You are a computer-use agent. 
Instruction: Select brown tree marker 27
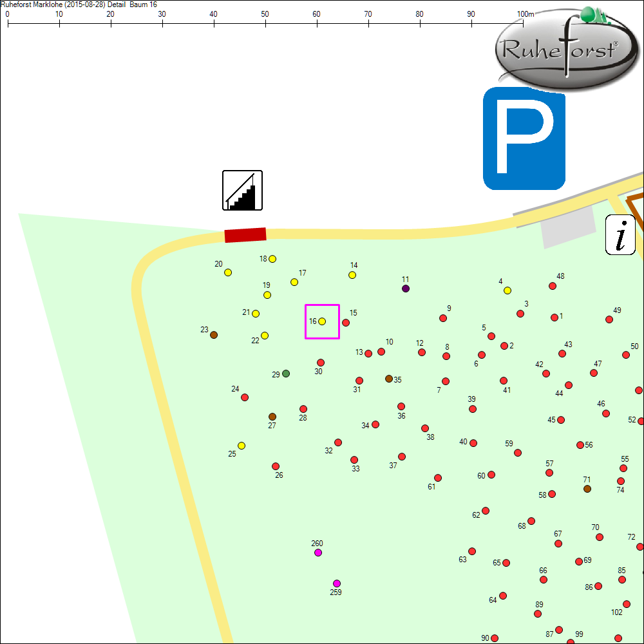(272, 417)
